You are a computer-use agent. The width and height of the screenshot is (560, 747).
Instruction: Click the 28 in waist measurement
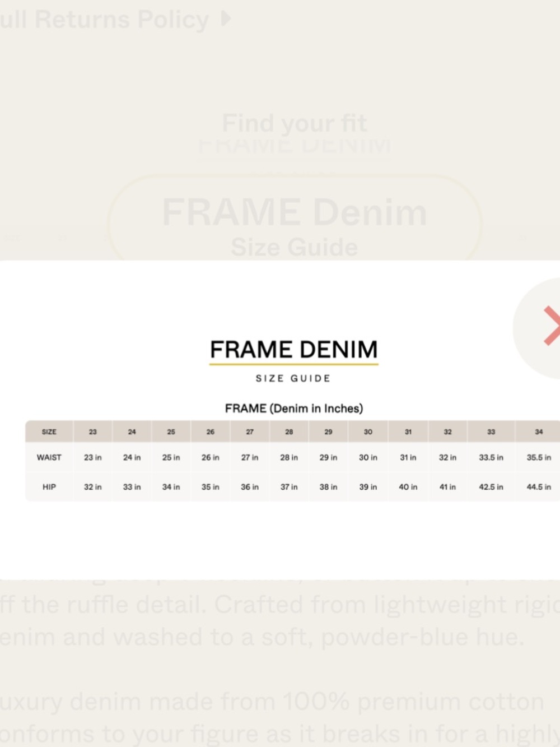pyautogui.click(x=289, y=457)
